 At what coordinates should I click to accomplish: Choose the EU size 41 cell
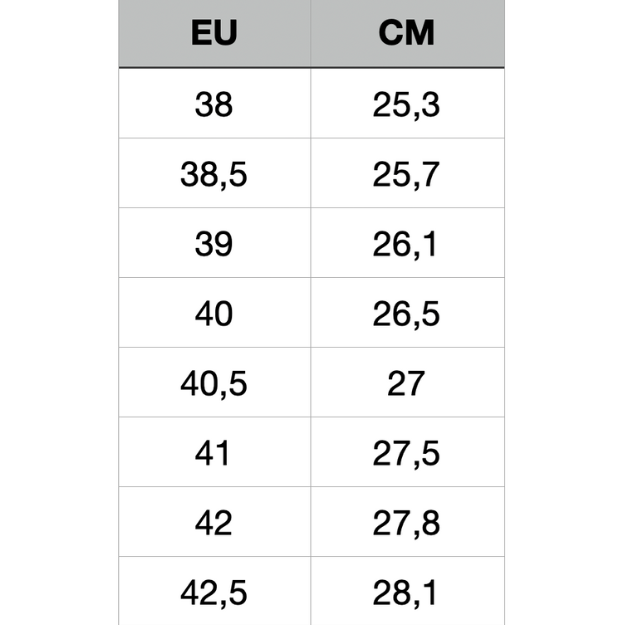point(214,453)
